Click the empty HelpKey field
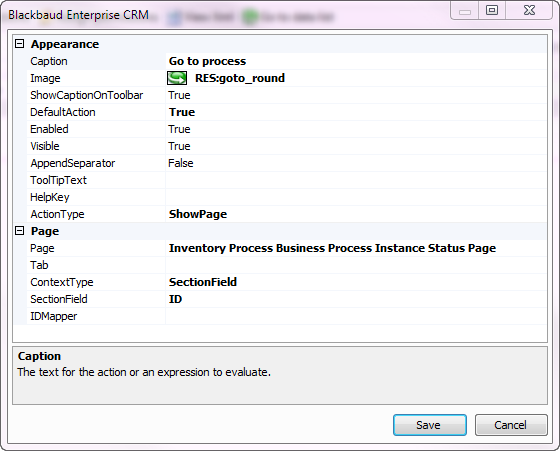The image size is (560, 451). click(356, 197)
